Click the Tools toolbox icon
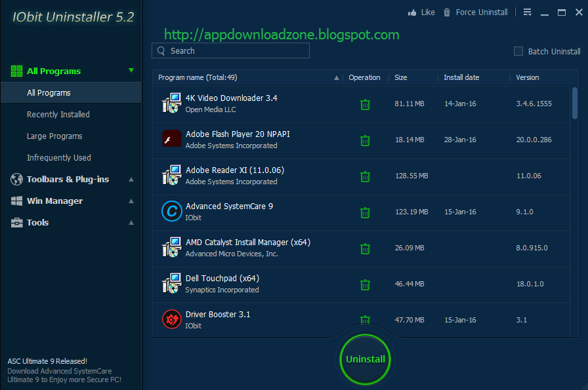Image resolution: width=588 pixels, height=390 pixels. (16, 223)
